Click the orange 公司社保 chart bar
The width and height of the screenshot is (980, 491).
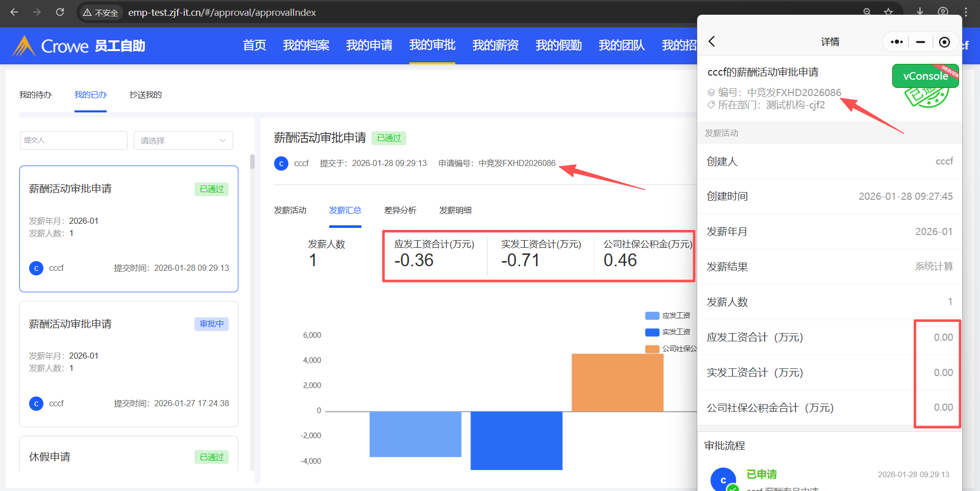pos(617,382)
